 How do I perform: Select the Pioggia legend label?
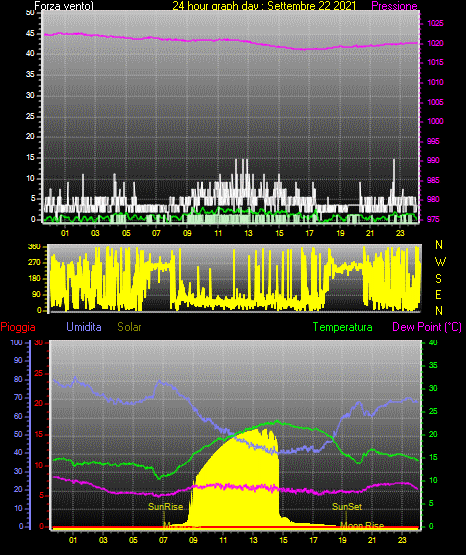click(18, 327)
